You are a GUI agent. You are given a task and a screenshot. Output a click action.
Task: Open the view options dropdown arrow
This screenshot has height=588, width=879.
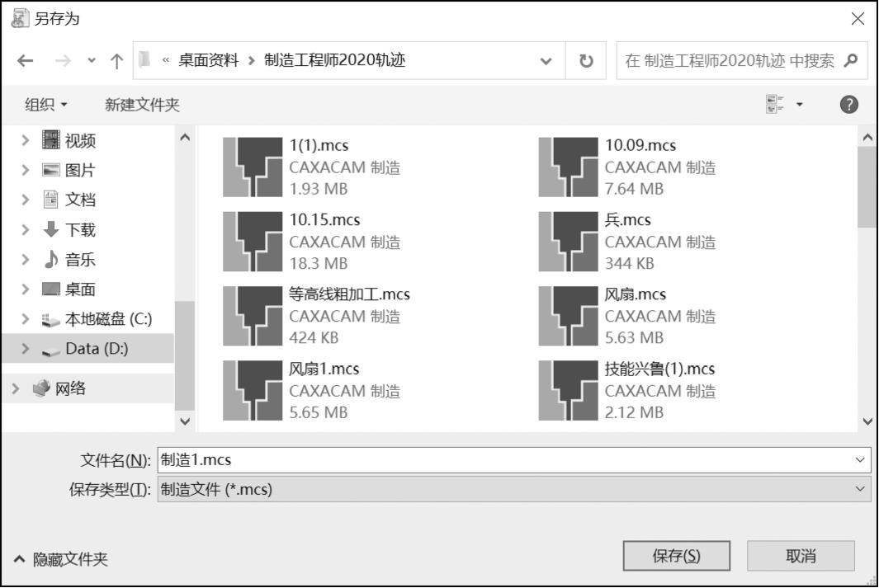click(x=800, y=104)
